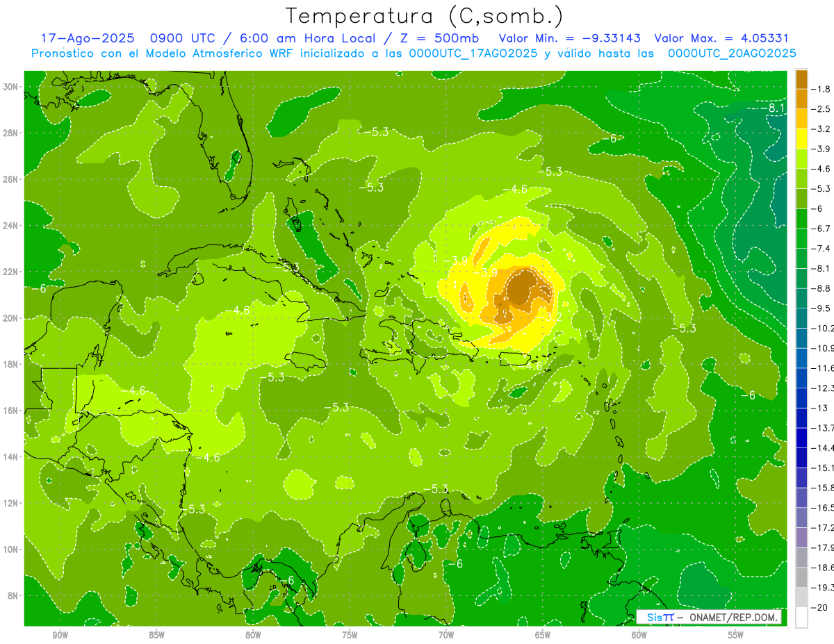This screenshot has width=834, height=644.
Task: Click the '-7.4' legend value
Action: point(821,249)
